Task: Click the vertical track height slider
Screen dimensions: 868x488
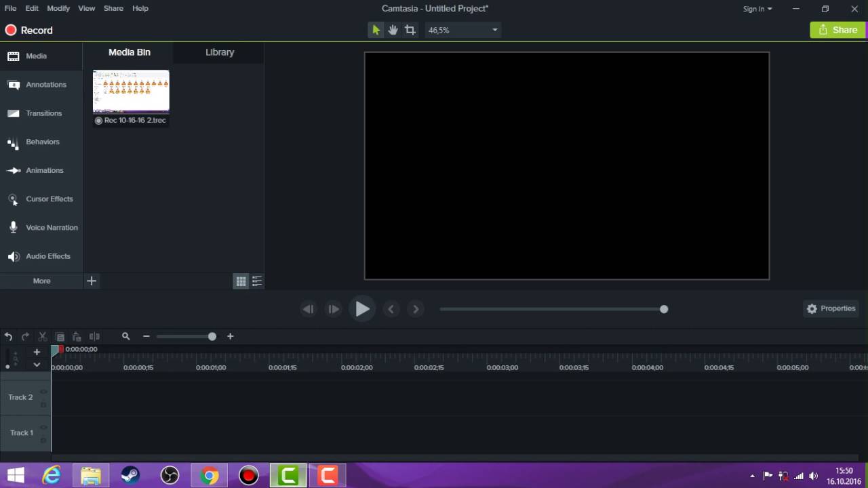Action: (x=8, y=360)
